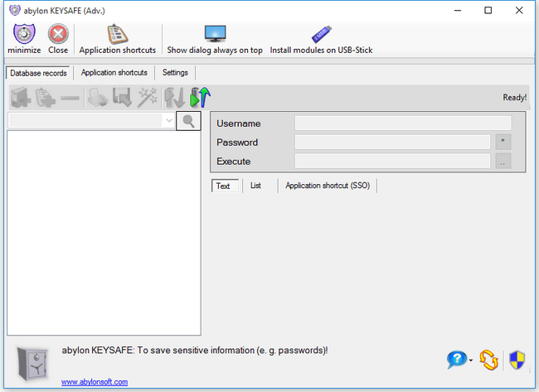
Task: Click the Execute label
Action: tap(233, 161)
